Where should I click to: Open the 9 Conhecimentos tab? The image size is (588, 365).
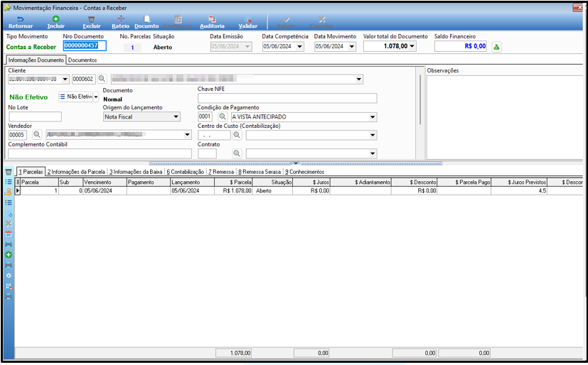pos(304,172)
